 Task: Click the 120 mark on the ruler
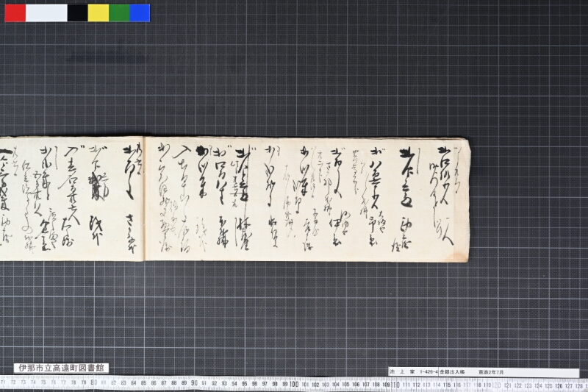point(496,385)
